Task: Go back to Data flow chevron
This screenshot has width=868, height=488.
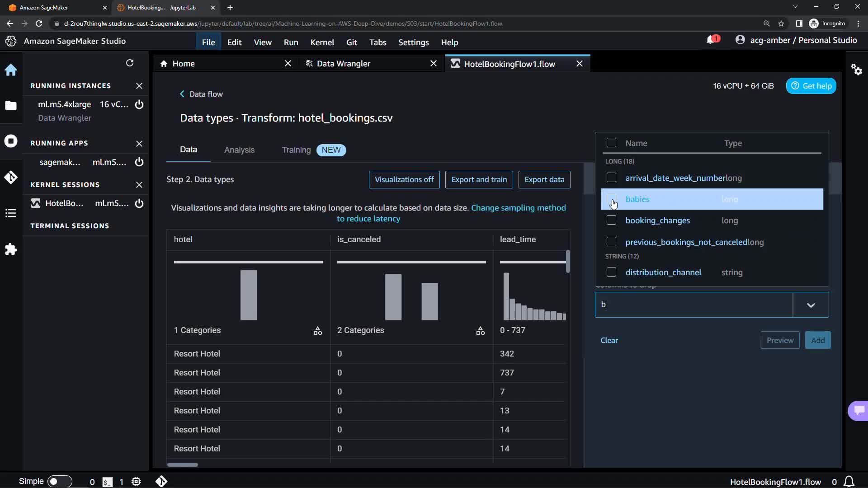Action: [x=182, y=94]
